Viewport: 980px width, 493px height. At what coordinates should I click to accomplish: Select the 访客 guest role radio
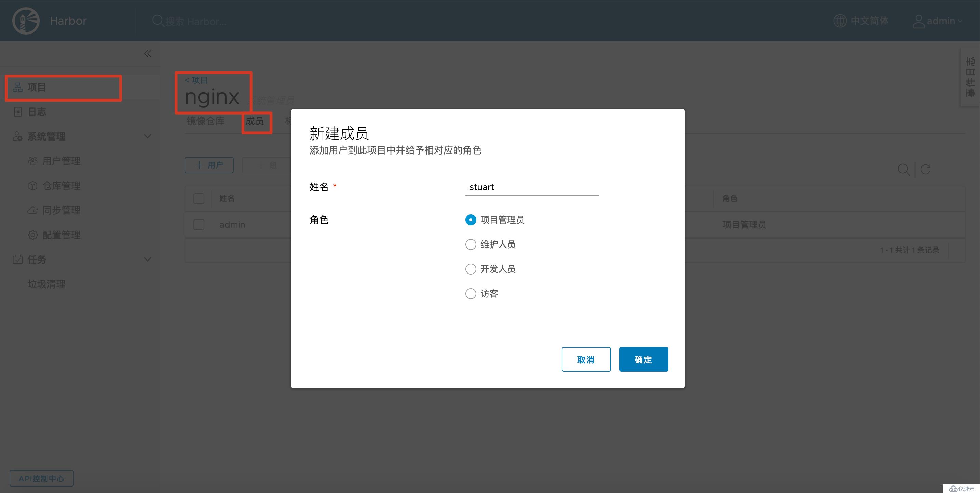pyautogui.click(x=471, y=294)
